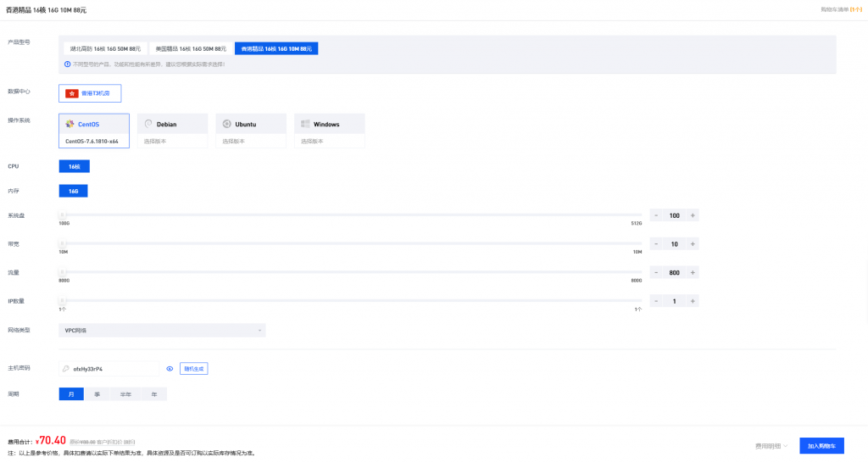Click the plus icon for system disk size
This screenshot has height=463, width=868.
[x=693, y=215]
